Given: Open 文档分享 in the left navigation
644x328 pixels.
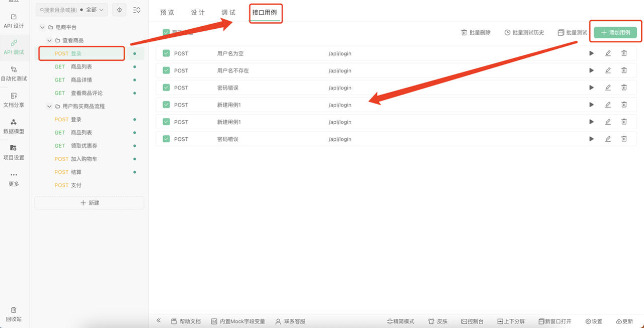Looking at the screenshot, I should point(14,100).
